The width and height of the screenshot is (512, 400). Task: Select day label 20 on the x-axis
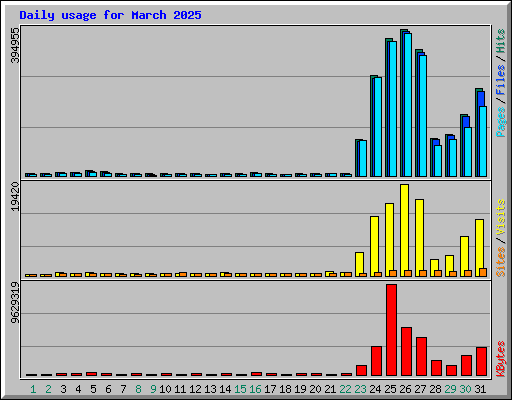click(x=315, y=389)
